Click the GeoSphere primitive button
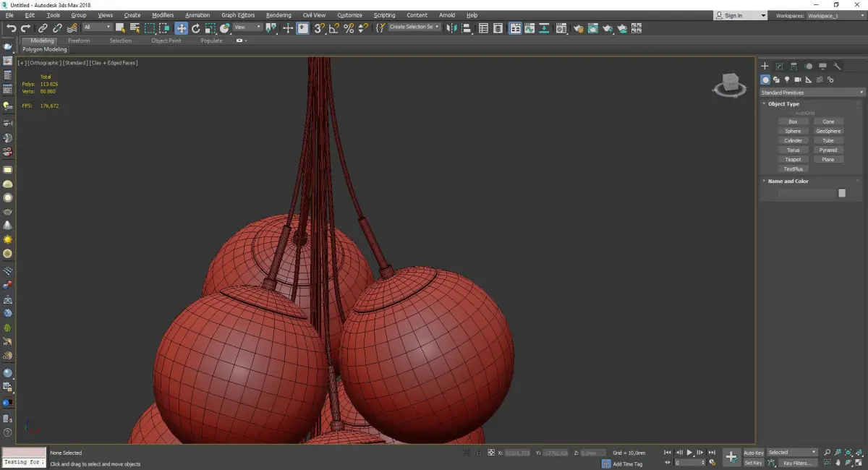Viewport: 868px width, 470px height. pos(828,132)
